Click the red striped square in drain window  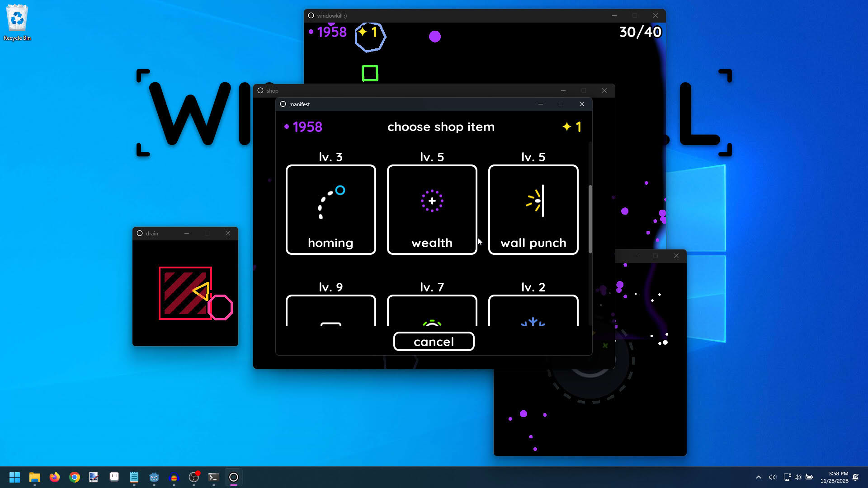[185, 293]
